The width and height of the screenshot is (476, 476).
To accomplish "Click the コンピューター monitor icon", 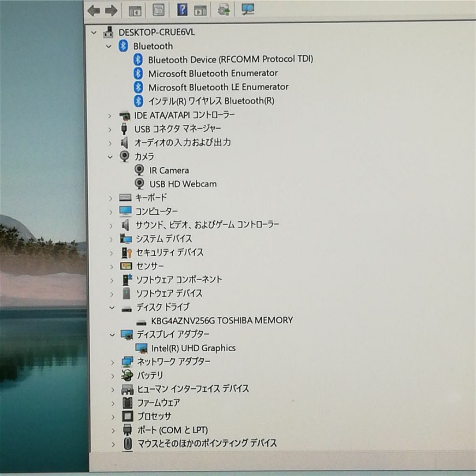I will pyautogui.click(x=125, y=211).
